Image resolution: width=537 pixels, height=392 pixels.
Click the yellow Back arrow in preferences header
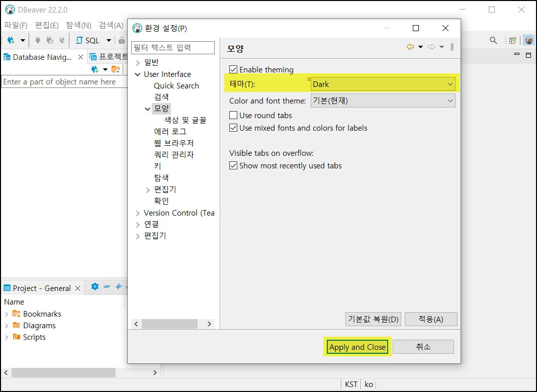[x=410, y=47]
